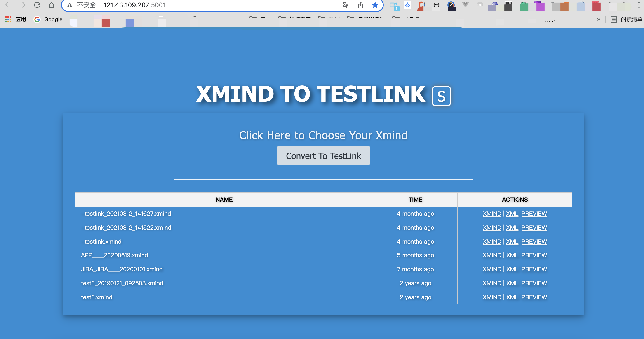644x339 pixels.
Task: Click the Google Translate icon in the address bar
Action: (346, 5)
